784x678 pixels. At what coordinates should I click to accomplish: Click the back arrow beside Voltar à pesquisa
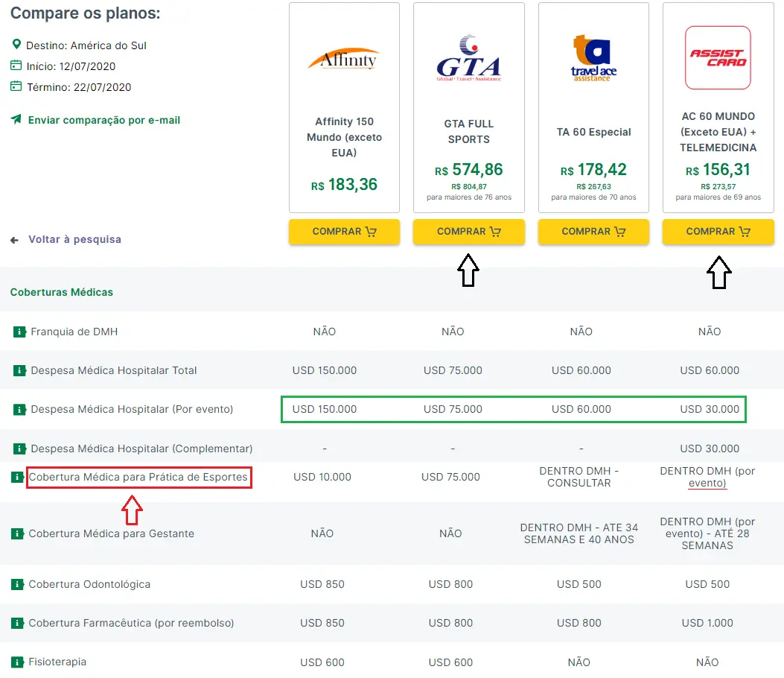pyautogui.click(x=13, y=239)
